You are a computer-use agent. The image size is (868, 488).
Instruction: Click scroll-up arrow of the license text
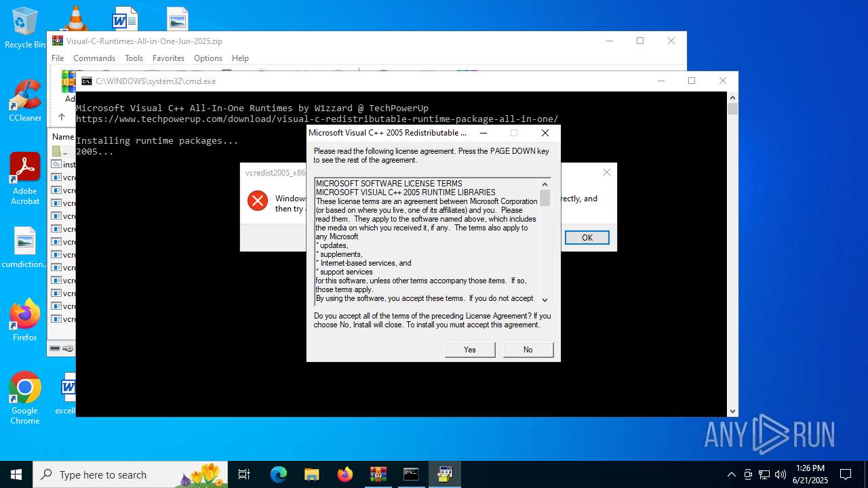[x=545, y=184]
